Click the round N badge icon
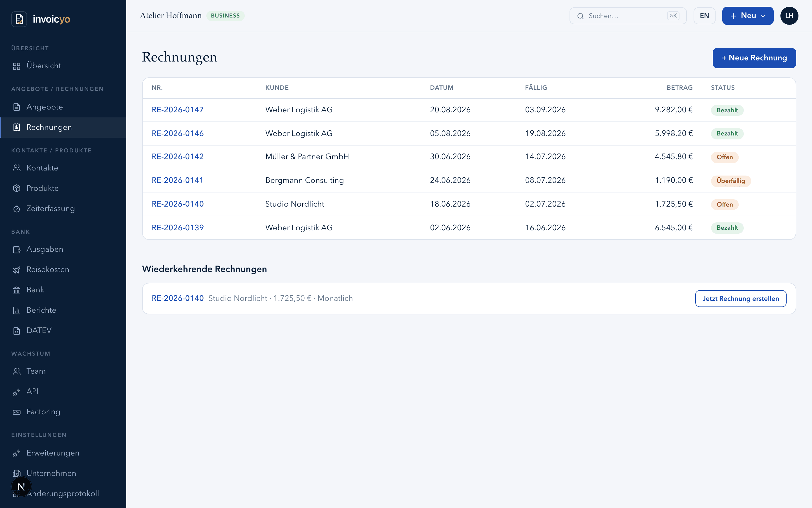 (21, 487)
